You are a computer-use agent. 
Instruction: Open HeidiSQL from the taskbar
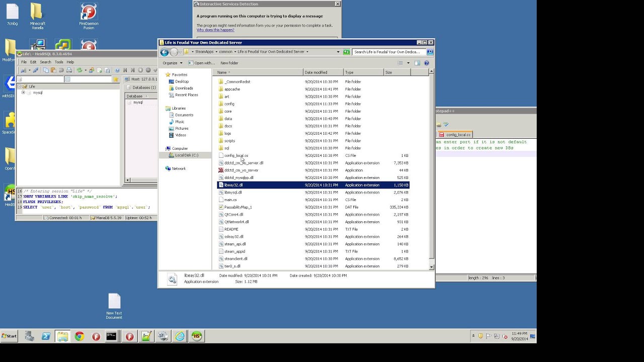coord(197,336)
